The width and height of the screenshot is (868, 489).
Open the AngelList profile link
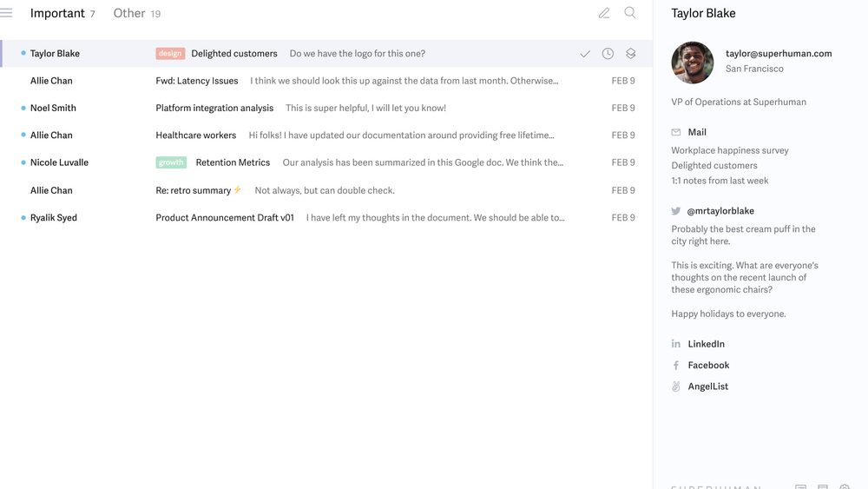(707, 387)
